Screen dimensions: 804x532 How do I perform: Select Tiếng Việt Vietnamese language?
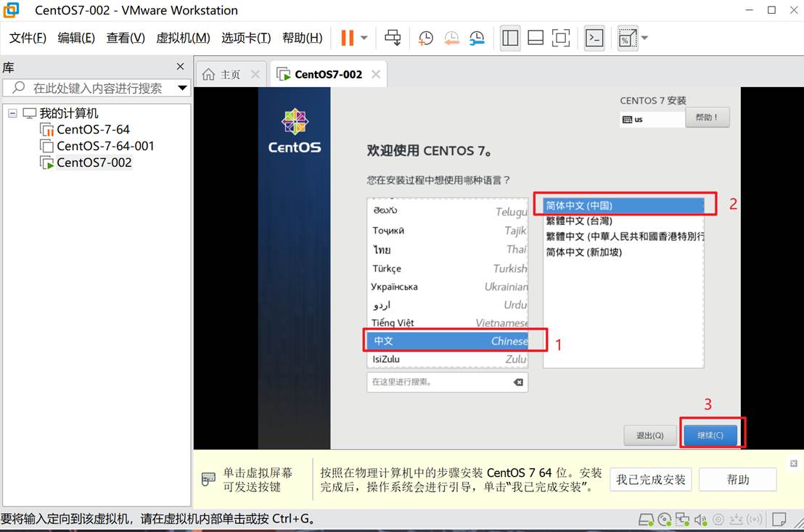pos(447,323)
